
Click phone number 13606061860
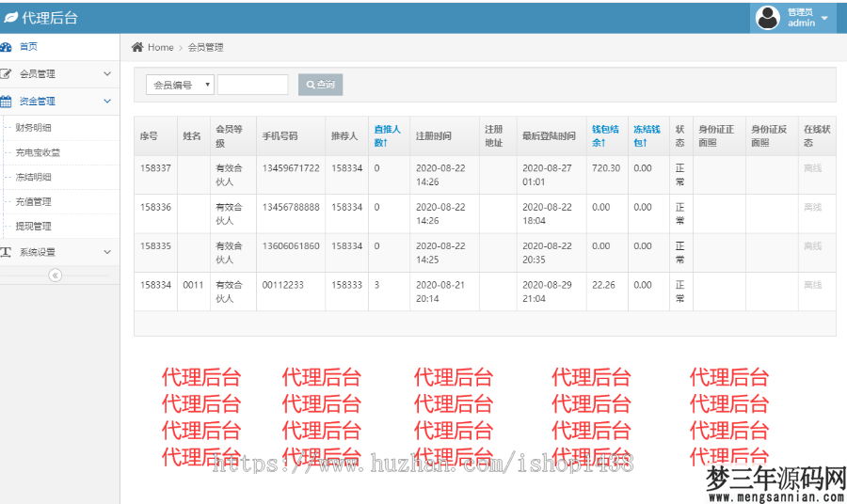pos(291,246)
